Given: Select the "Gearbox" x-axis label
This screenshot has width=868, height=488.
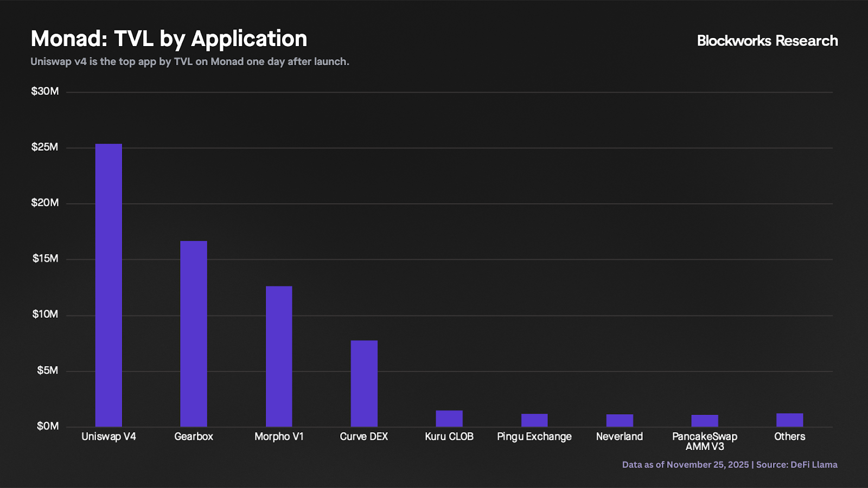Looking at the screenshot, I should click(x=194, y=436).
